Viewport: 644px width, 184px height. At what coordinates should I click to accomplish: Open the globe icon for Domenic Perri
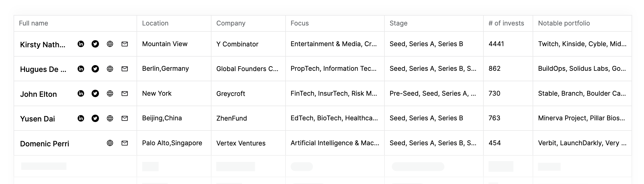point(110,143)
